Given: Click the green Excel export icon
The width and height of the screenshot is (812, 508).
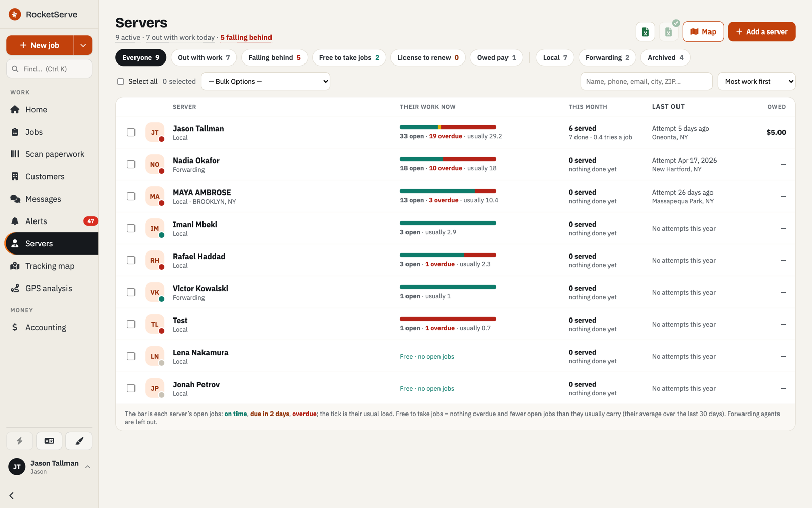Looking at the screenshot, I should pos(645,31).
